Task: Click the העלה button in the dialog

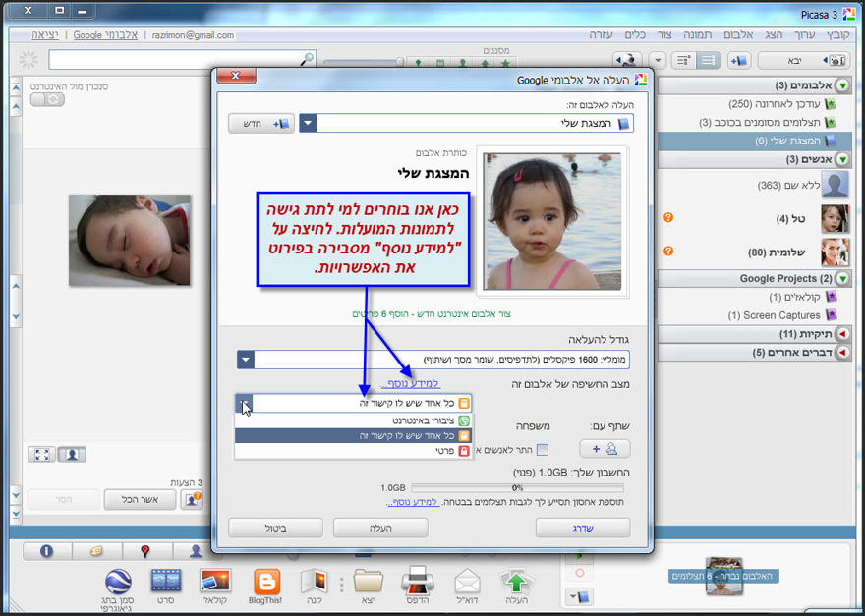Action: coord(380,528)
